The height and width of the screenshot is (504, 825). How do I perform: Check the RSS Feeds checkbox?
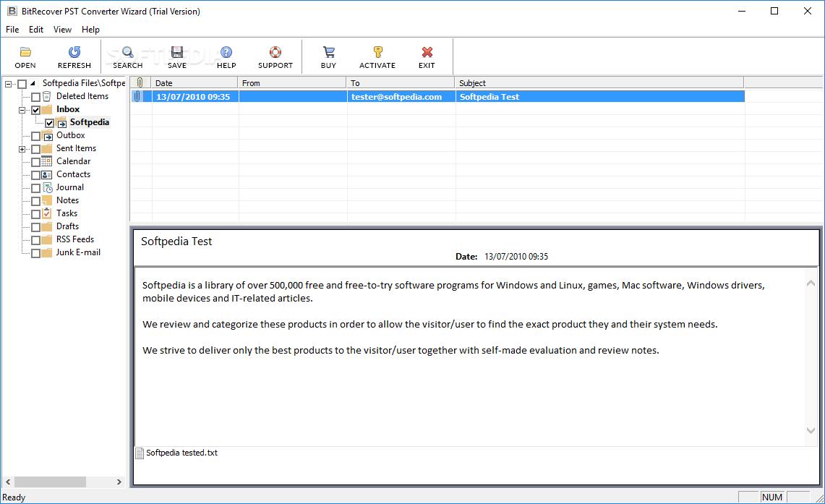click(35, 240)
